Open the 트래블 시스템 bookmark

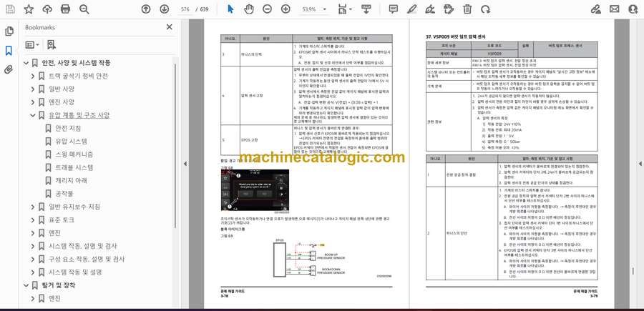74,167
